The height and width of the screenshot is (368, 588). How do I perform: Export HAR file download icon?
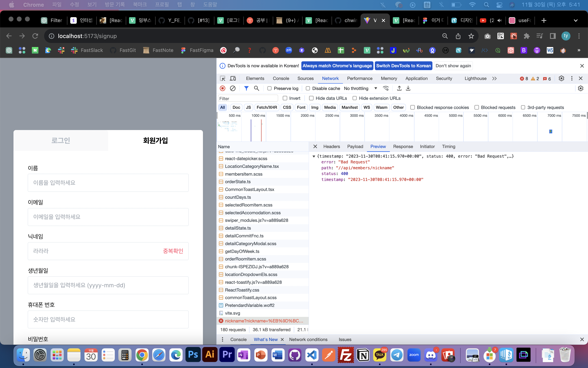[408, 88]
